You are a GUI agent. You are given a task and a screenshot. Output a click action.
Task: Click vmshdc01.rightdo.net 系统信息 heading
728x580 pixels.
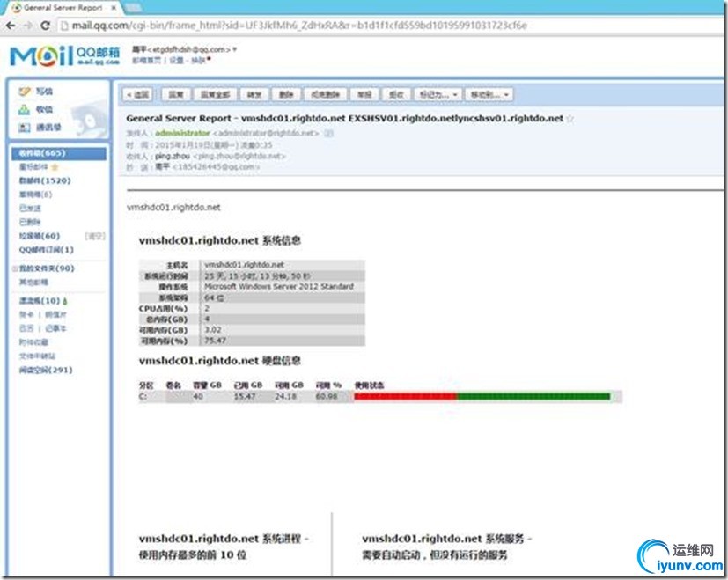(219, 240)
